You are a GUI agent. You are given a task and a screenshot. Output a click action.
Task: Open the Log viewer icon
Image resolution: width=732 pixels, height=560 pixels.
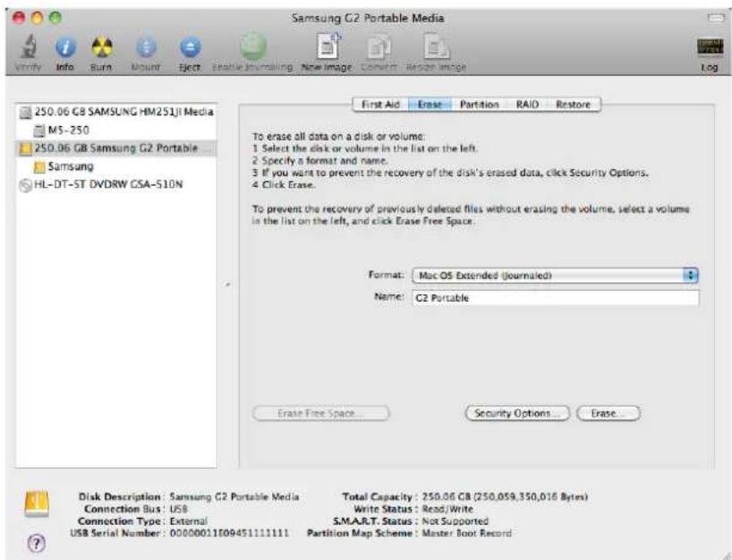point(710,47)
